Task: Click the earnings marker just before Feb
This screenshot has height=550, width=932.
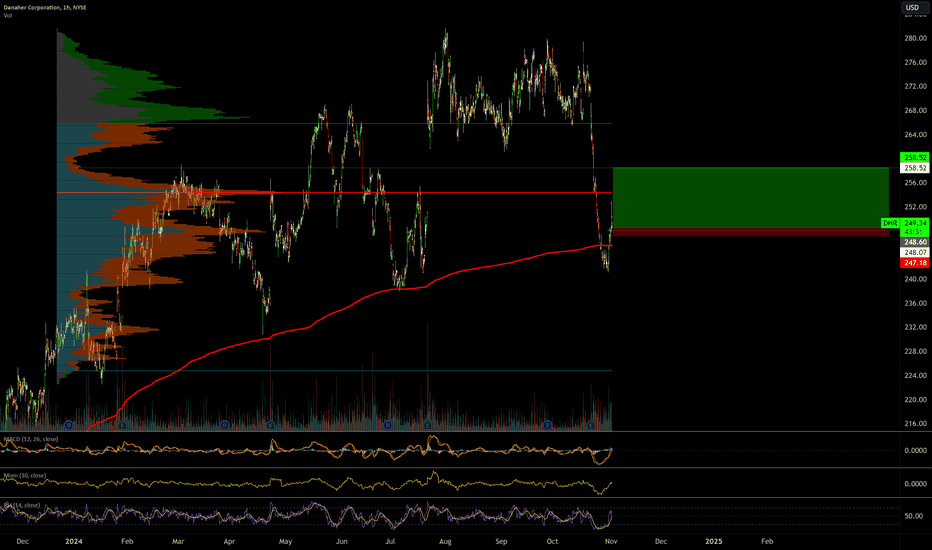Action: click(122, 425)
